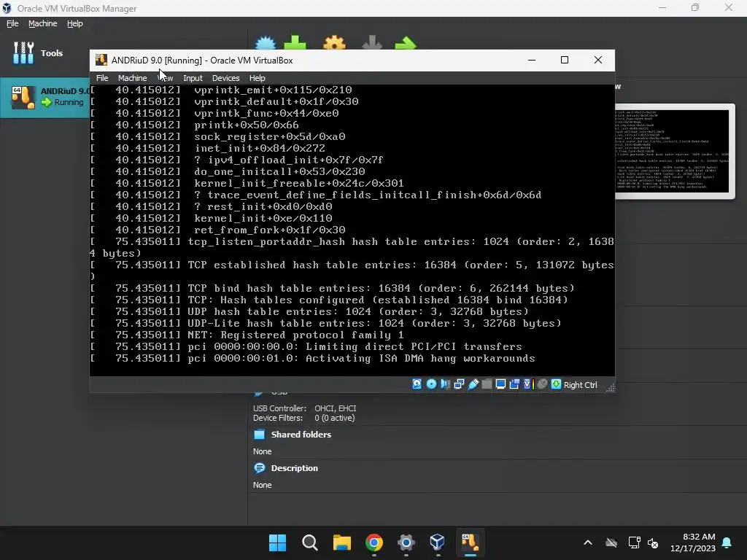The height and width of the screenshot is (560, 747).
Task: Click the Shared folders section header
Action: pos(301,435)
